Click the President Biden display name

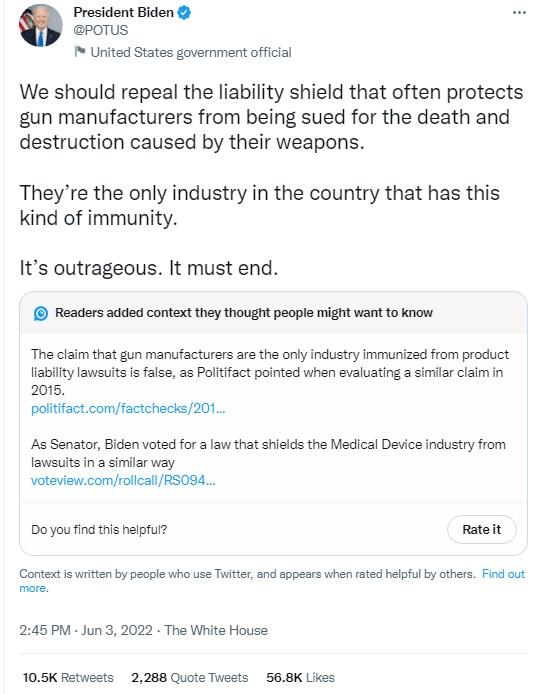tap(124, 12)
